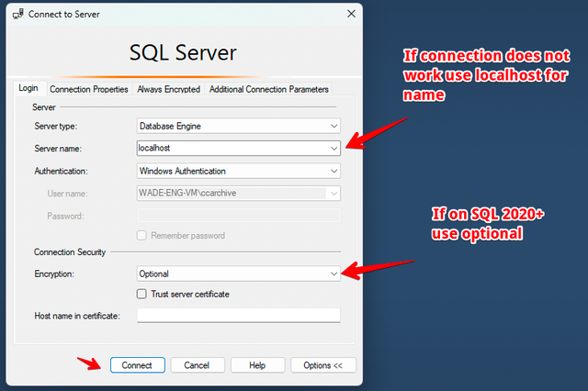Viewport: 588px width, 391px height.
Task: Click the SQL Server banner title
Action: [183, 52]
